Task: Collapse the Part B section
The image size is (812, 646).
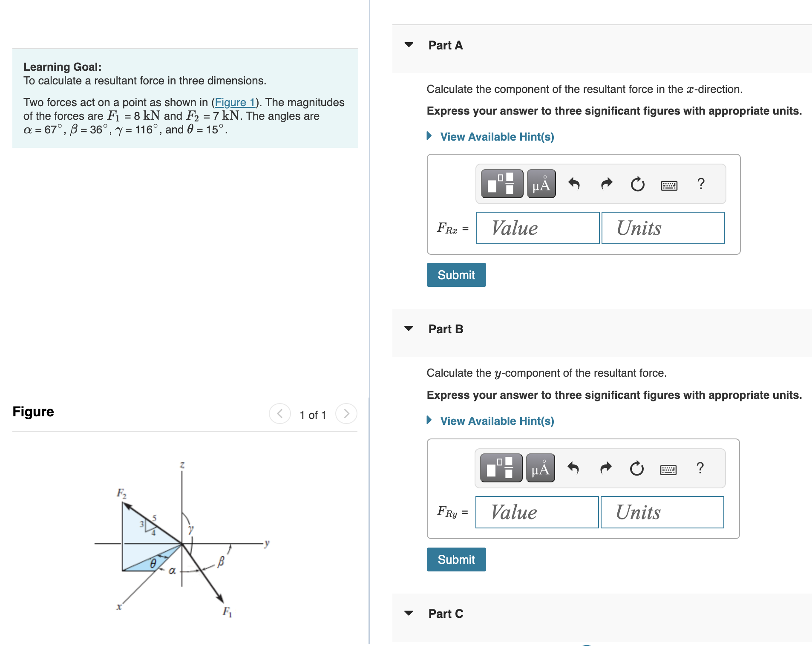Action: coord(408,329)
